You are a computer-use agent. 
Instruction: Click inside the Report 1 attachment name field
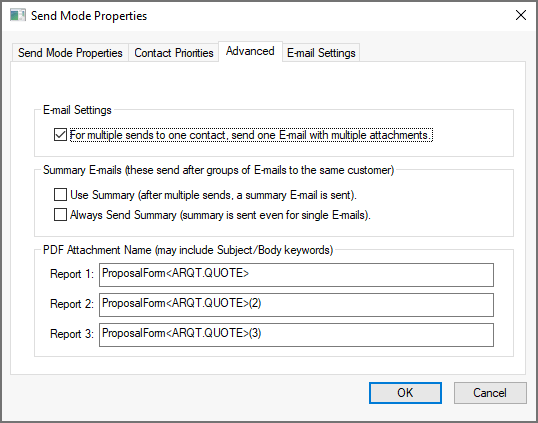tap(296, 275)
